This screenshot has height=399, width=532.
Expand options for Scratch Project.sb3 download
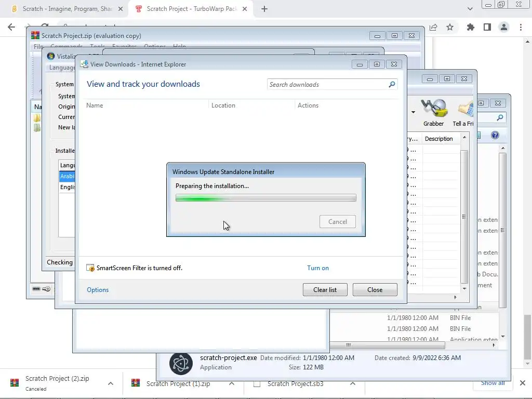tap(353, 384)
